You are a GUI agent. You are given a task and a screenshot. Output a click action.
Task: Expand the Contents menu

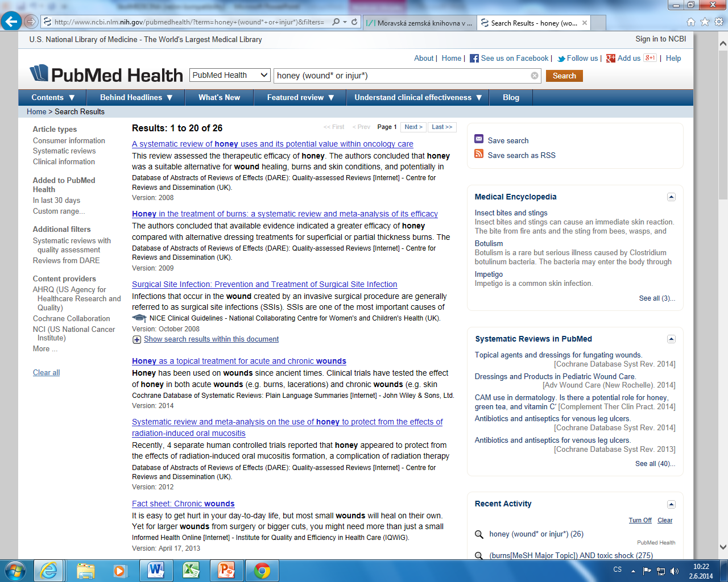tap(53, 98)
